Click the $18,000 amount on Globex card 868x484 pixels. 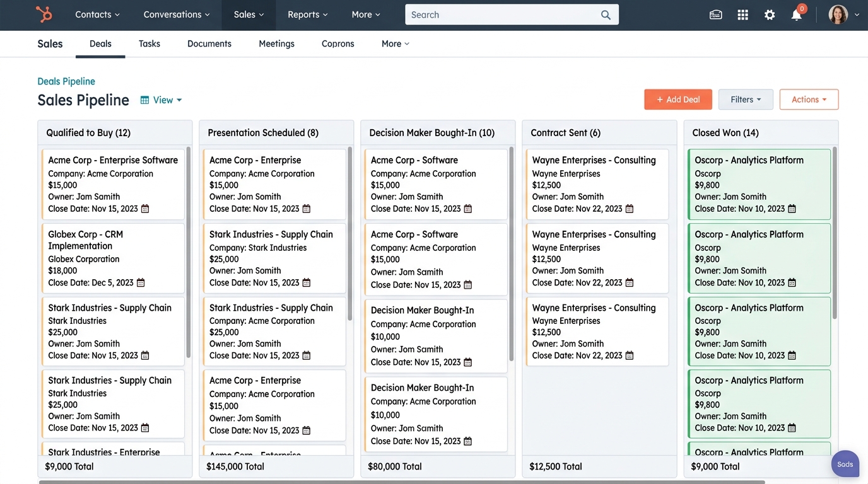[63, 270]
